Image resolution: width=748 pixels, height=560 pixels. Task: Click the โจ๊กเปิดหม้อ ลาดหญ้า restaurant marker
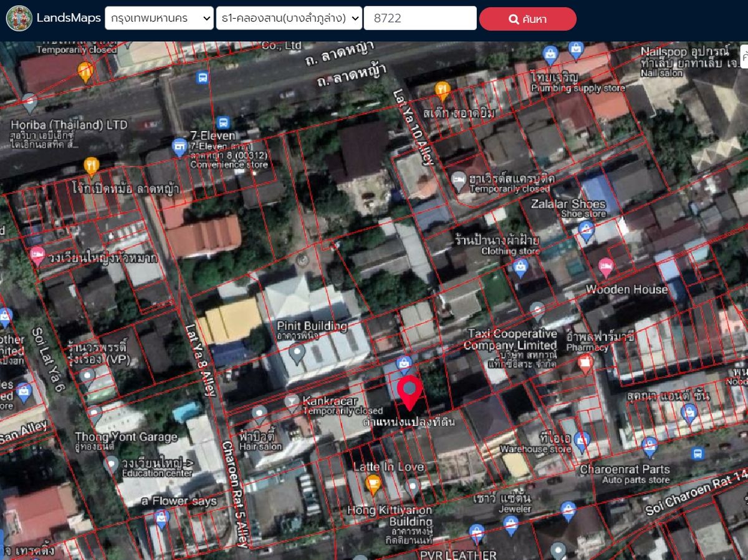click(x=91, y=166)
